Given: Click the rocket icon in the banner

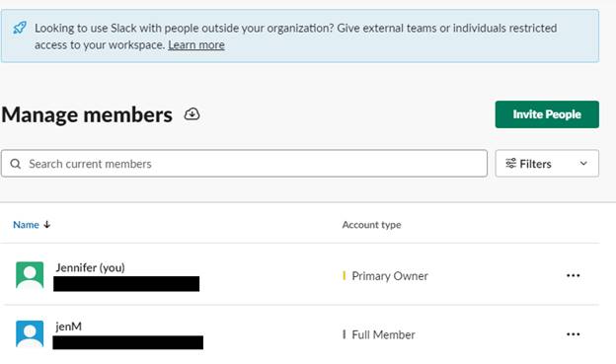Looking at the screenshot, I should click(20, 28).
